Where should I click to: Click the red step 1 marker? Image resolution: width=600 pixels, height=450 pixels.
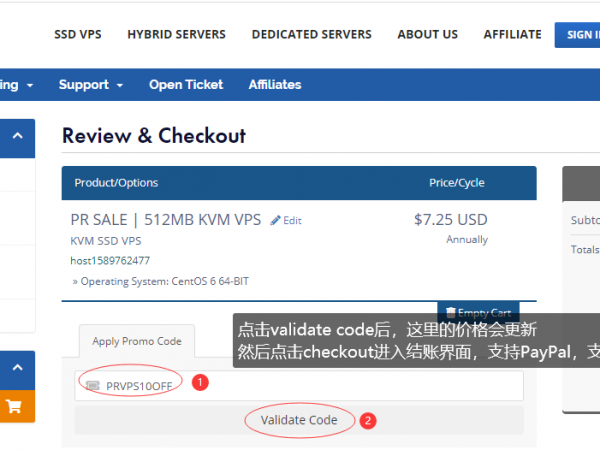click(x=200, y=382)
